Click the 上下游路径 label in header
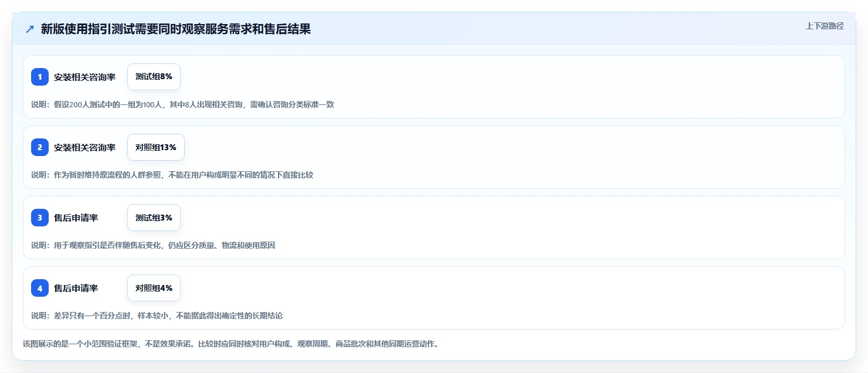 coord(825,26)
